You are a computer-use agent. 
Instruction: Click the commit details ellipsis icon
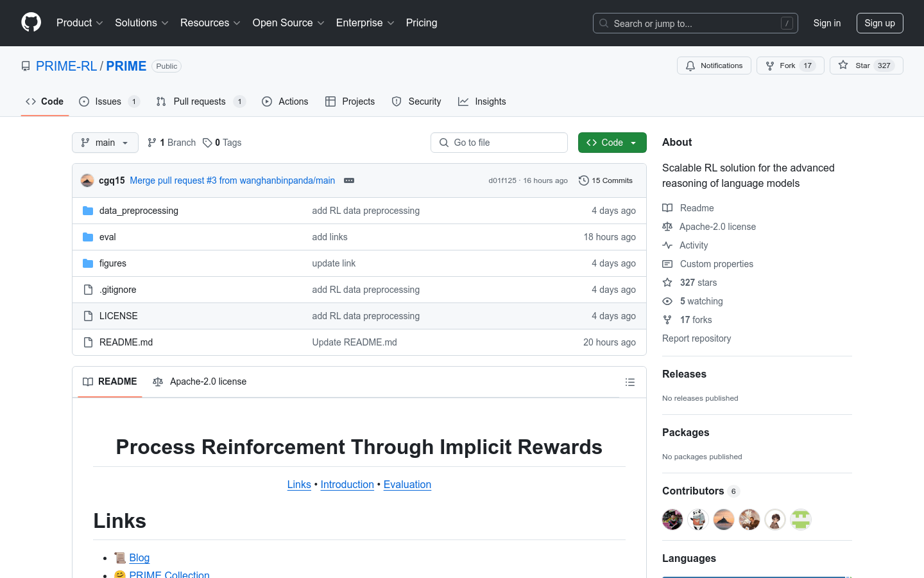tap(349, 180)
